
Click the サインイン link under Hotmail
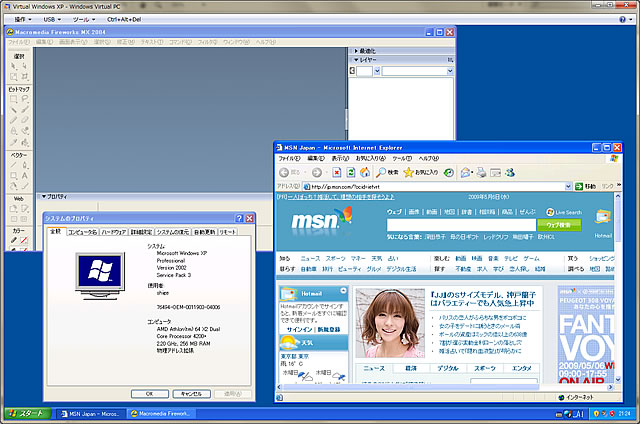[299, 329]
